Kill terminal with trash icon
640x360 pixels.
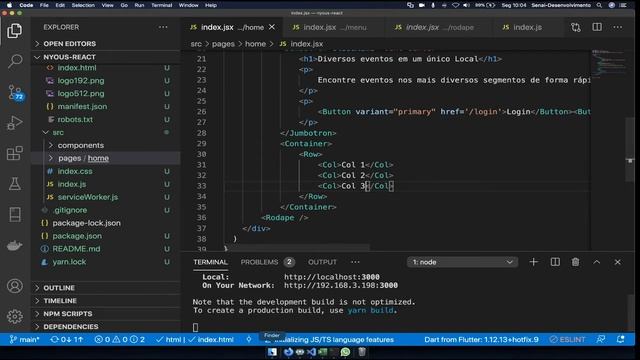(x=576, y=262)
